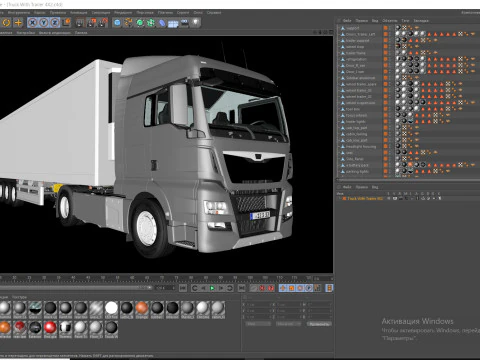Click the orange layer square of the support row

coord(386,28)
